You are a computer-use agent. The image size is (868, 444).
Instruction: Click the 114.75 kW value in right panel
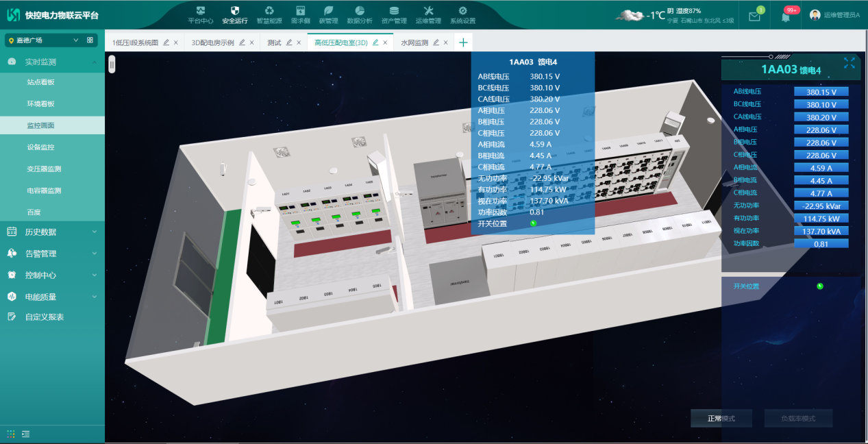coord(821,219)
